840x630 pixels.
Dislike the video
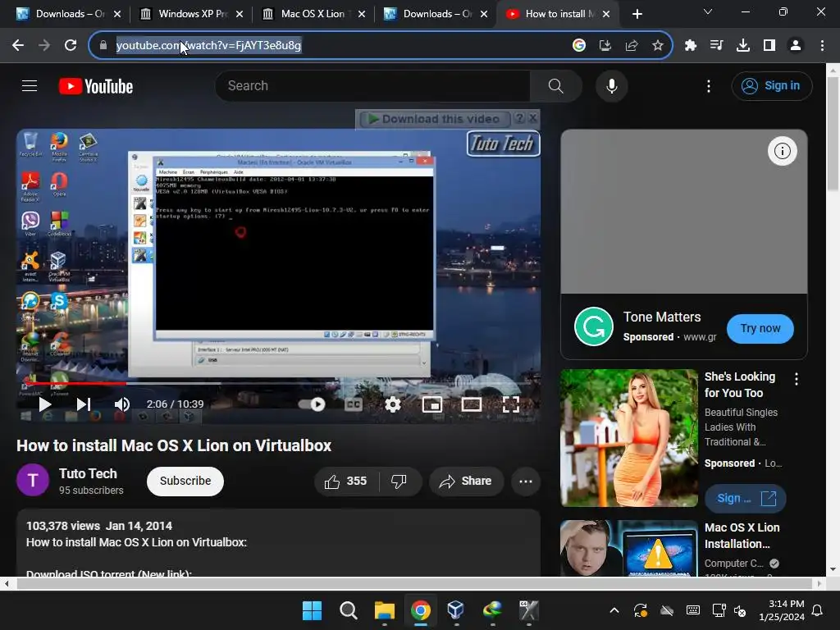[399, 481]
